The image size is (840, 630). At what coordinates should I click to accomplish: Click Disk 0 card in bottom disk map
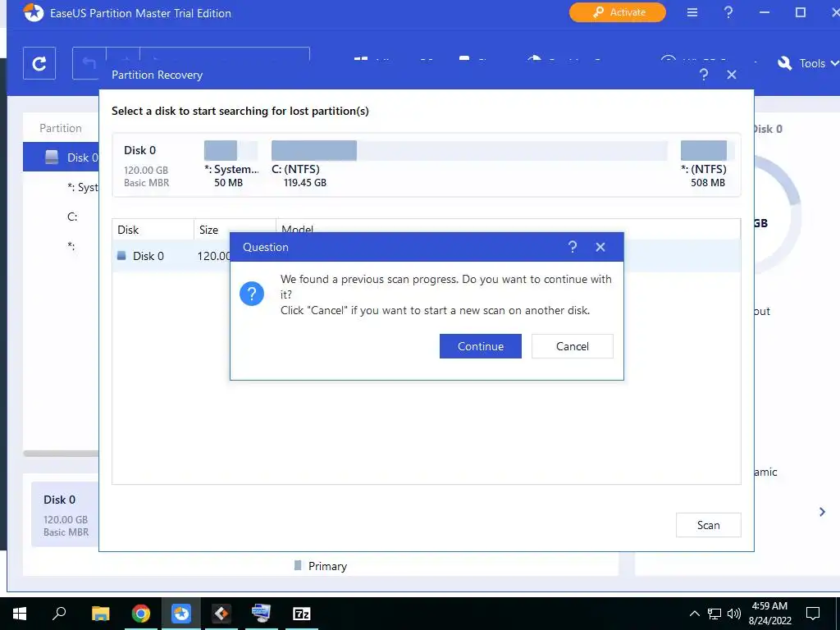point(66,514)
